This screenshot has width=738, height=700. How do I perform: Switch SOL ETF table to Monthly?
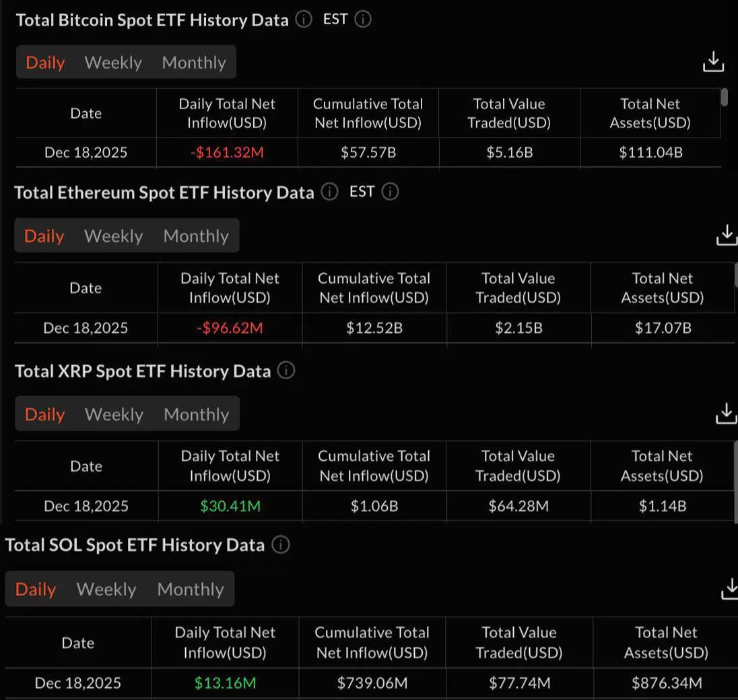(x=191, y=590)
